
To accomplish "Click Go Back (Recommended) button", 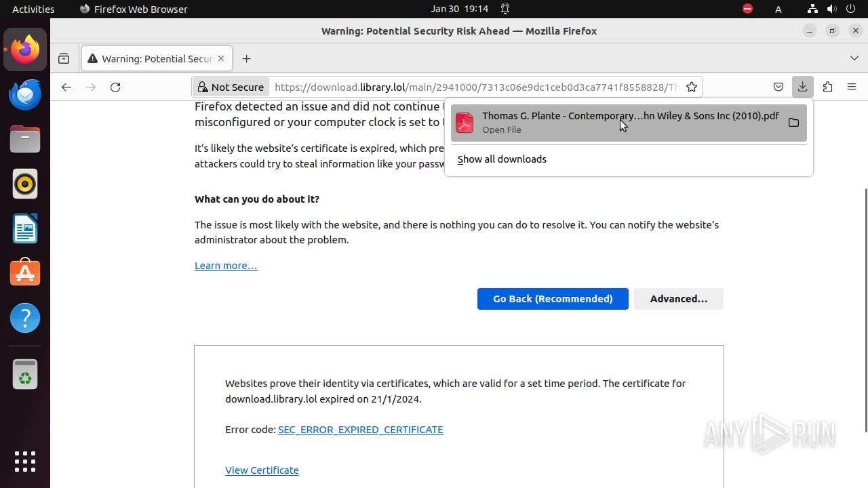I will (553, 299).
